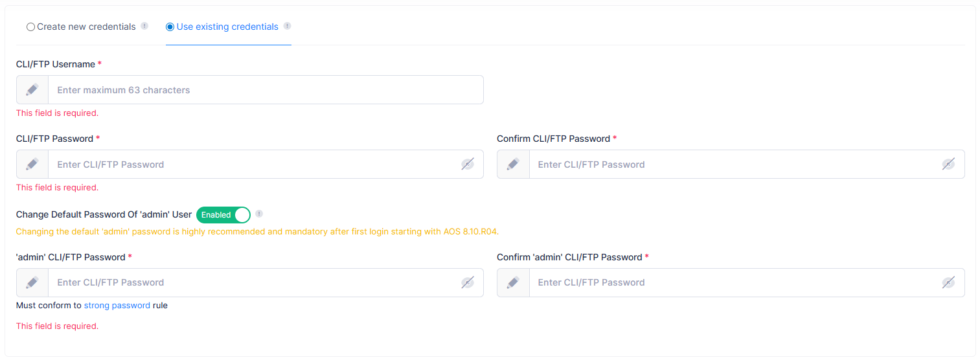The height and width of the screenshot is (362, 980).
Task: Reveal Confirm 'admin' CLI/FTP Password with eye icon
Action: tap(948, 282)
